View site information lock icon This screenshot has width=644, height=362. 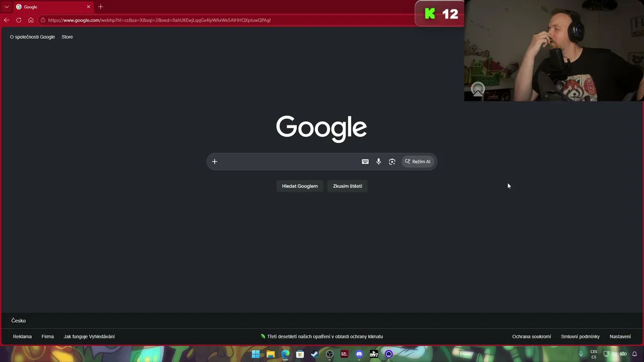pos(43,20)
